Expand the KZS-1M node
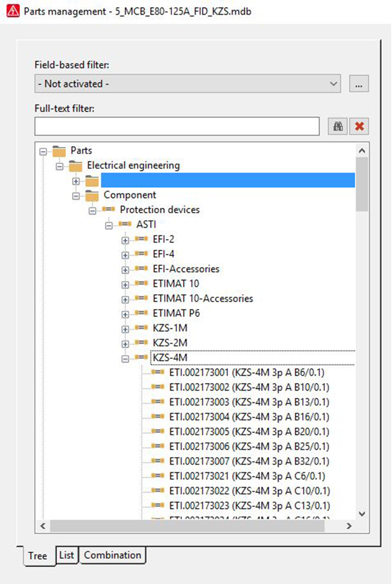Viewport: 392px width, 584px height. pos(125,329)
